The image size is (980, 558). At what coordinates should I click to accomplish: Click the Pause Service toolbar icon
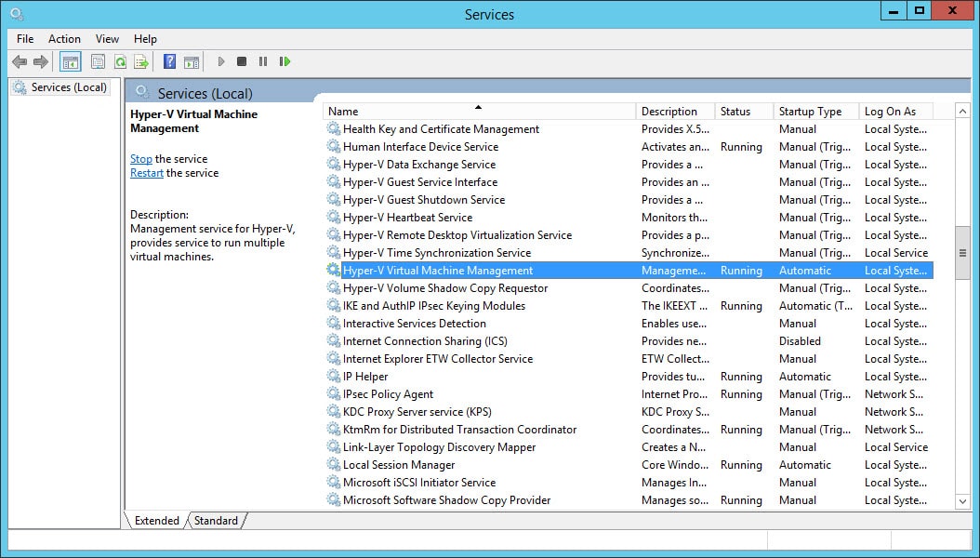tap(263, 61)
